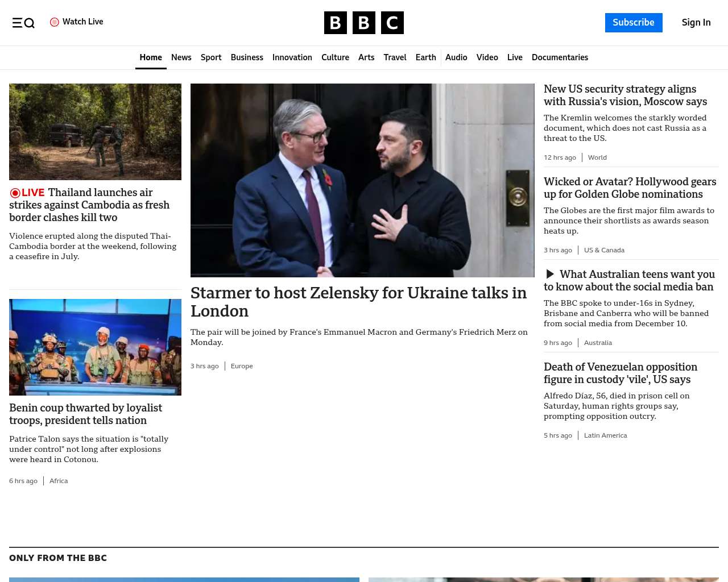Go to the Documentaries section
The height and width of the screenshot is (582, 728).
[560, 57]
